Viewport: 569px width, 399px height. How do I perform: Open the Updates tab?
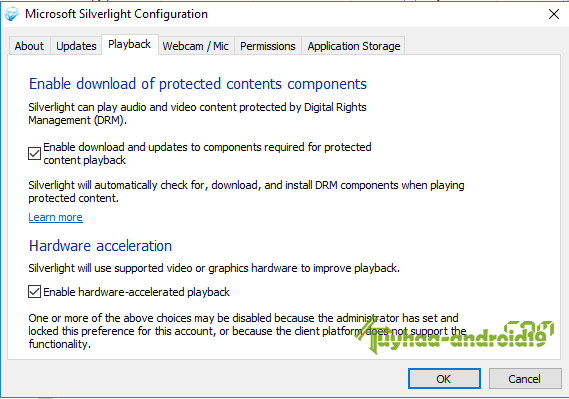(76, 46)
